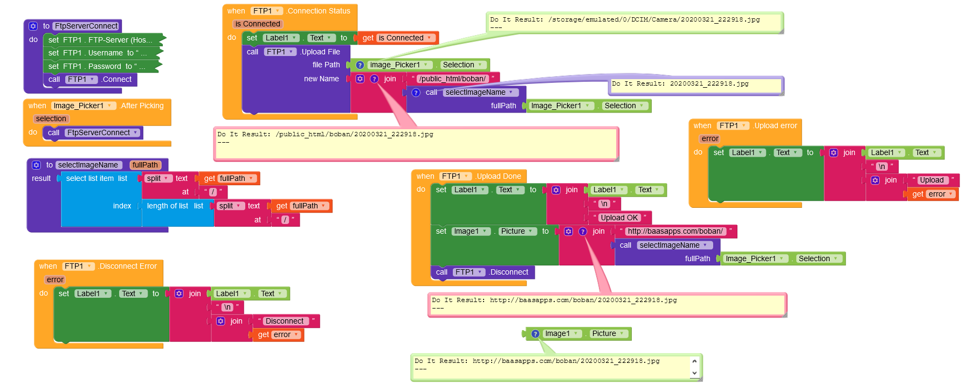This screenshot has width=980, height=392.
Task: Toggle comment icon on the http://baasapps.com/boban/ join
Action: point(583,232)
